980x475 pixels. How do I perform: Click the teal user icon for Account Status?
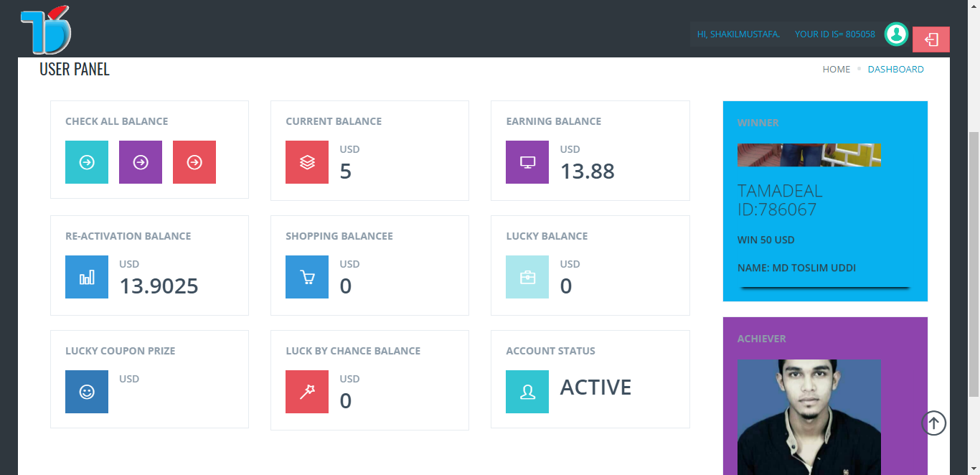pos(527,392)
